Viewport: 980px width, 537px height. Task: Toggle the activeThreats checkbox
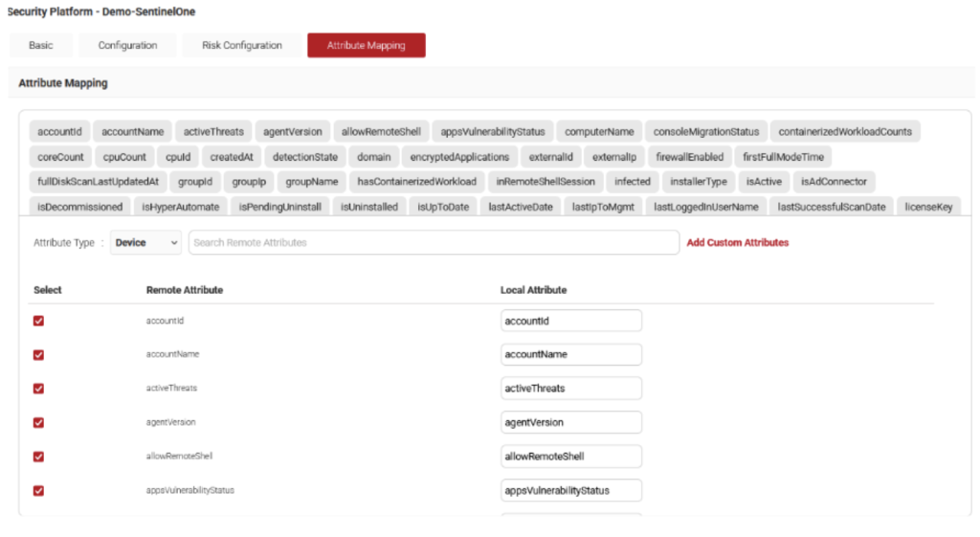38,389
